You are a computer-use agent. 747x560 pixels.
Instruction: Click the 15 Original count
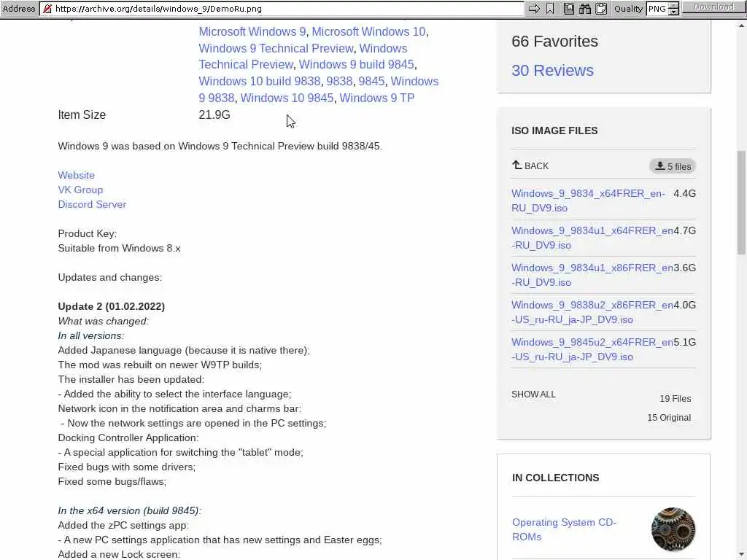click(669, 418)
